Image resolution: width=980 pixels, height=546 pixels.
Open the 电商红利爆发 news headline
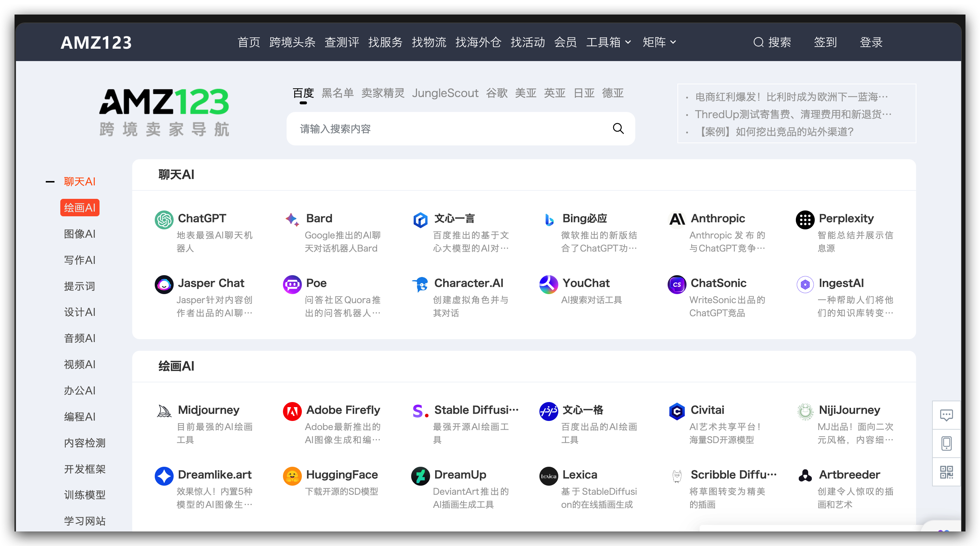pyautogui.click(x=792, y=97)
